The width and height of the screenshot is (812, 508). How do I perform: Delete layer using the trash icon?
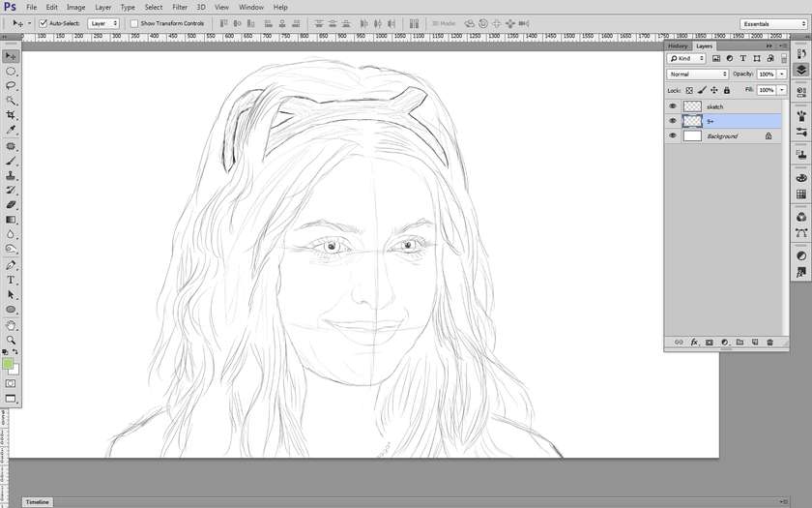[x=769, y=343]
